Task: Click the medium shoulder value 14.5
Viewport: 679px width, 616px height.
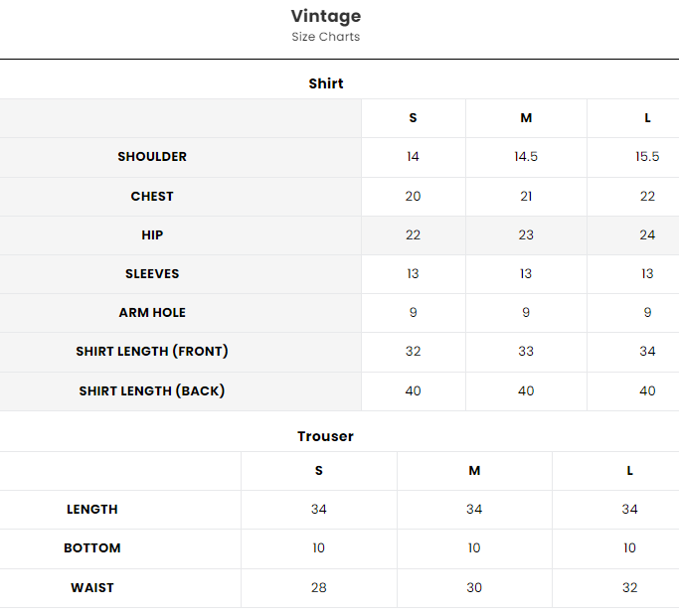Action: (526, 157)
